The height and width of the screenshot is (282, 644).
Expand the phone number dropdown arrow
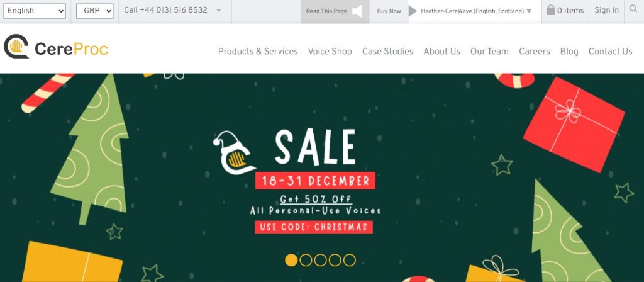(x=219, y=11)
